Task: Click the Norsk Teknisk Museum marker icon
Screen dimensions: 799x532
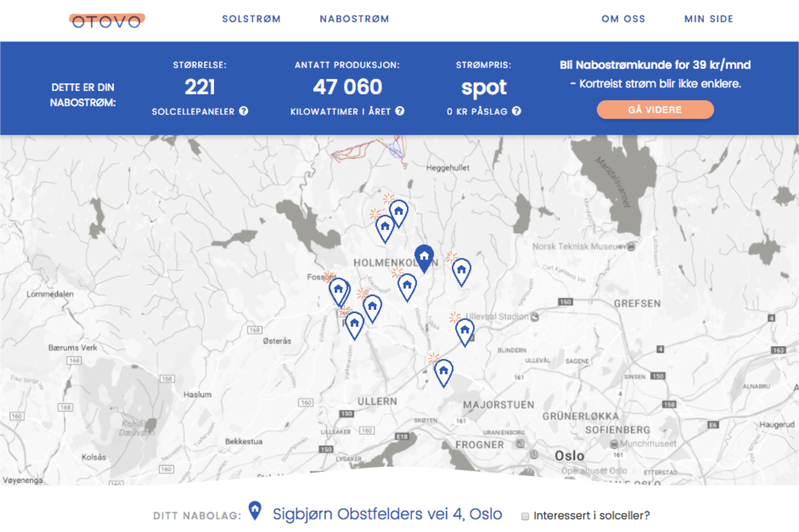Action: click(x=631, y=246)
